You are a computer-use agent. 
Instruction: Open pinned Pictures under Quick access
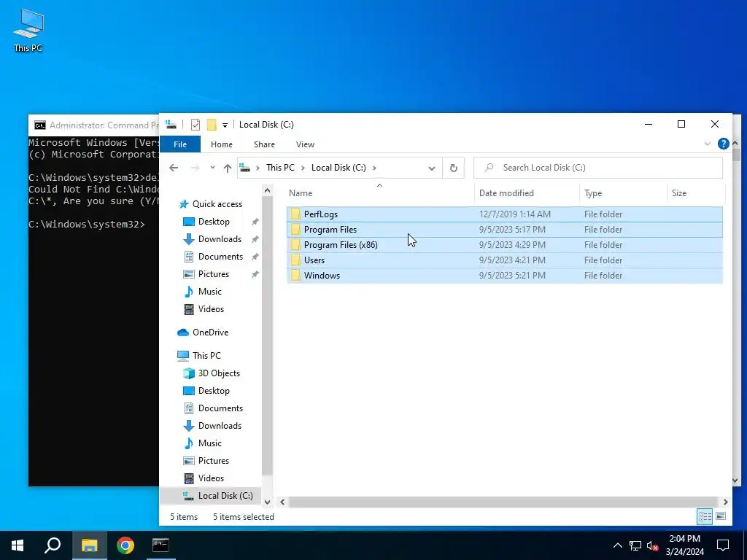[214, 274]
